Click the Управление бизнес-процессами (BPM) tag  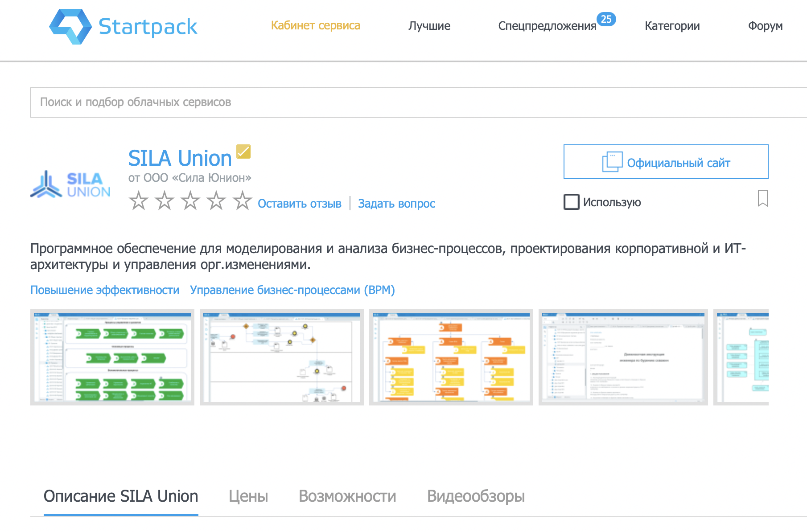pyautogui.click(x=292, y=290)
